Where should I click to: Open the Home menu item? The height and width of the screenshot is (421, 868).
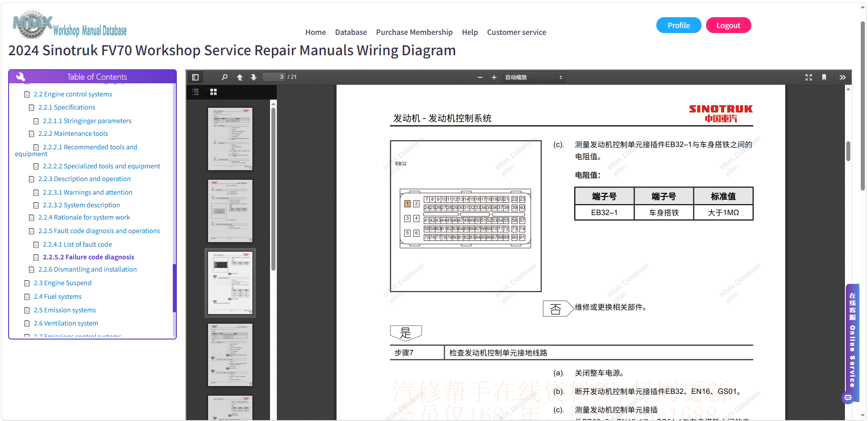316,32
